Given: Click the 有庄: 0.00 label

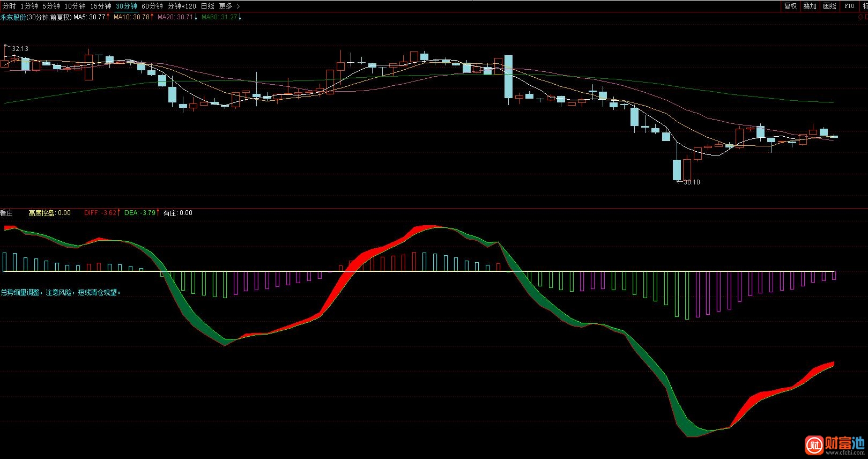Looking at the screenshot, I should tap(177, 213).
